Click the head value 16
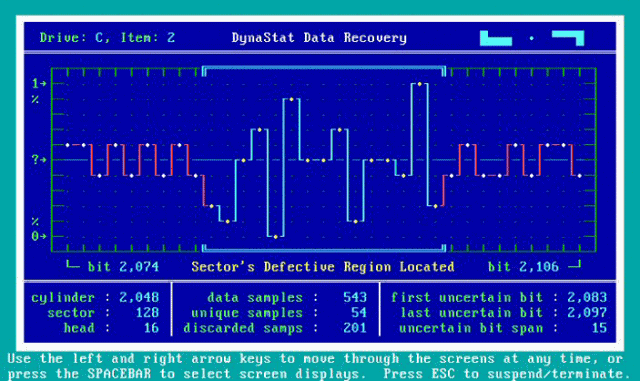Image resolution: width=640 pixels, height=381 pixels. tap(151, 328)
